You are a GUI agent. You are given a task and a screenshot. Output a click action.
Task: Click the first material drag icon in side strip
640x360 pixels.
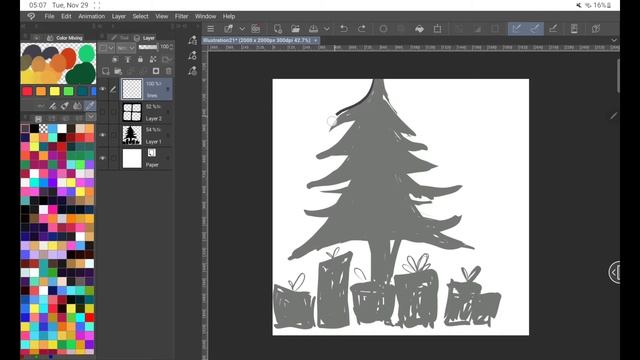pos(193,40)
